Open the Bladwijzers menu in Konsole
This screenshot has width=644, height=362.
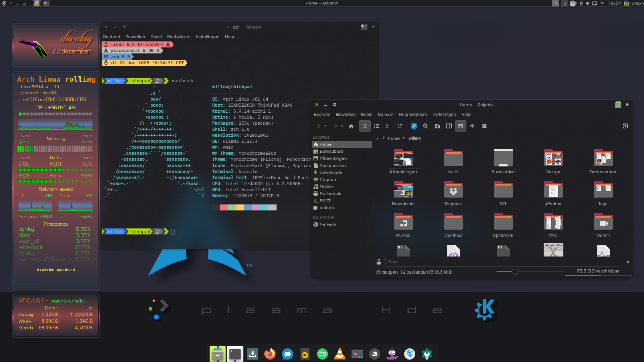coord(179,37)
